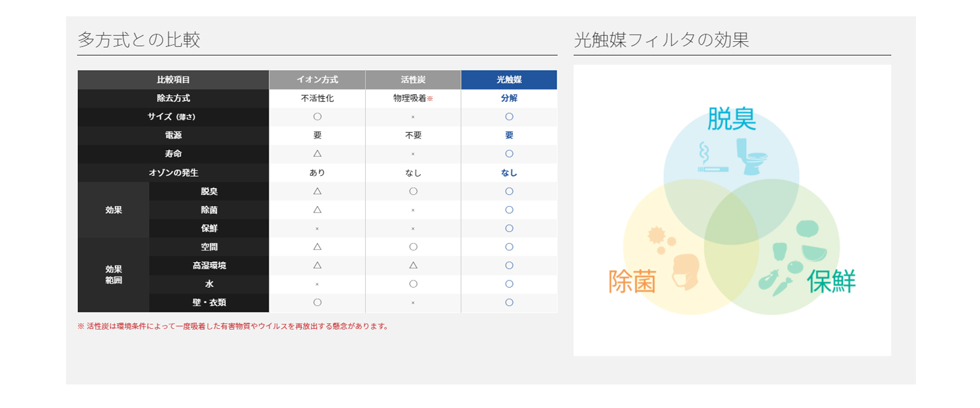Select the bell pepper icon
Image resolution: width=980 pixels, height=408 pixels.
[779, 251]
